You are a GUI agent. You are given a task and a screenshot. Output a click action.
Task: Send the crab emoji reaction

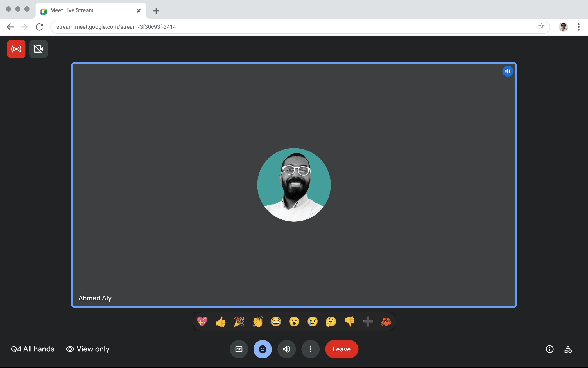tap(386, 321)
